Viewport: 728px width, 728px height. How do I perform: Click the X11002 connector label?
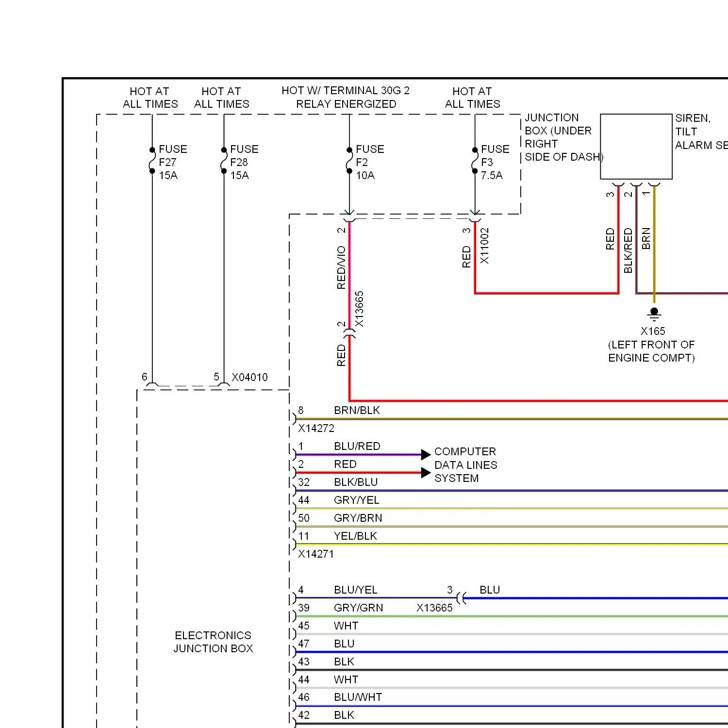(x=484, y=246)
